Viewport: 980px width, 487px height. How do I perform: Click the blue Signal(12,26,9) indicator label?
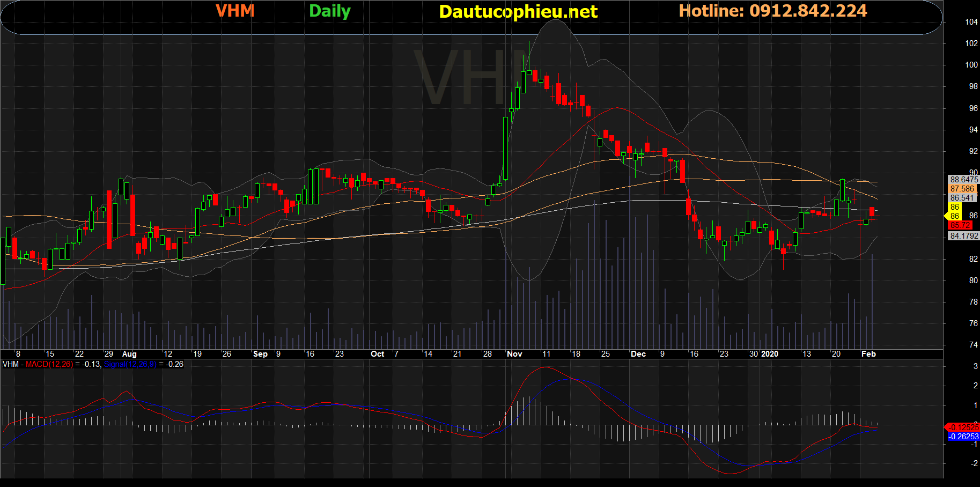point(130,364)
